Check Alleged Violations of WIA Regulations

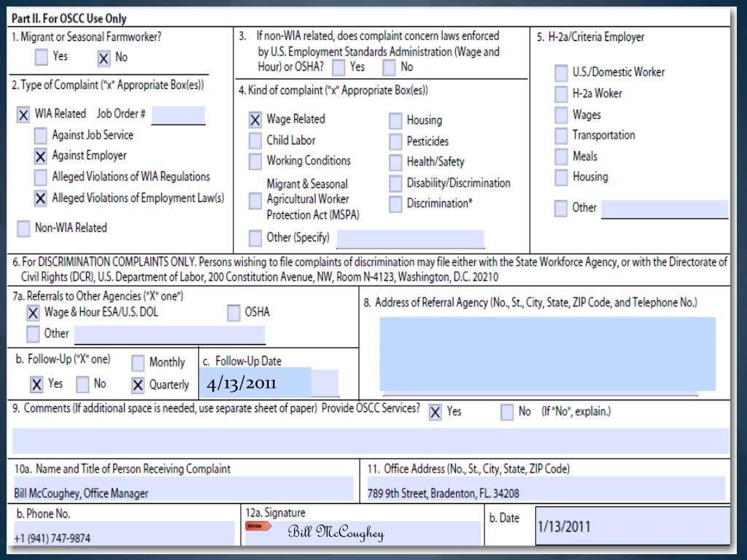(x=41, y=177)
